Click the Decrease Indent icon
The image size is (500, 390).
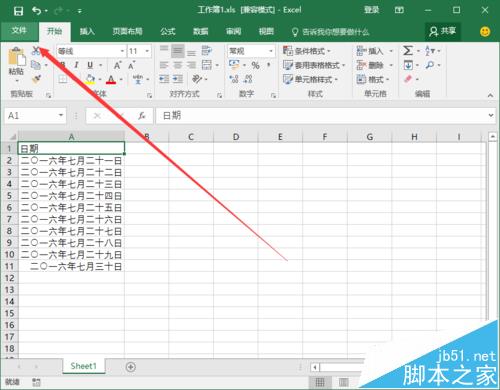164,79
